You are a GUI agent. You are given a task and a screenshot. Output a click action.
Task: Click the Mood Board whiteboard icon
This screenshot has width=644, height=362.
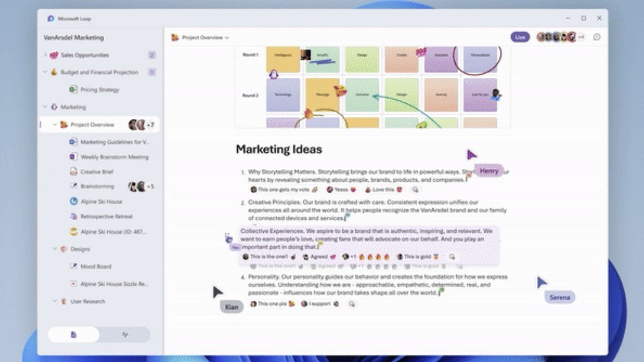74,266
